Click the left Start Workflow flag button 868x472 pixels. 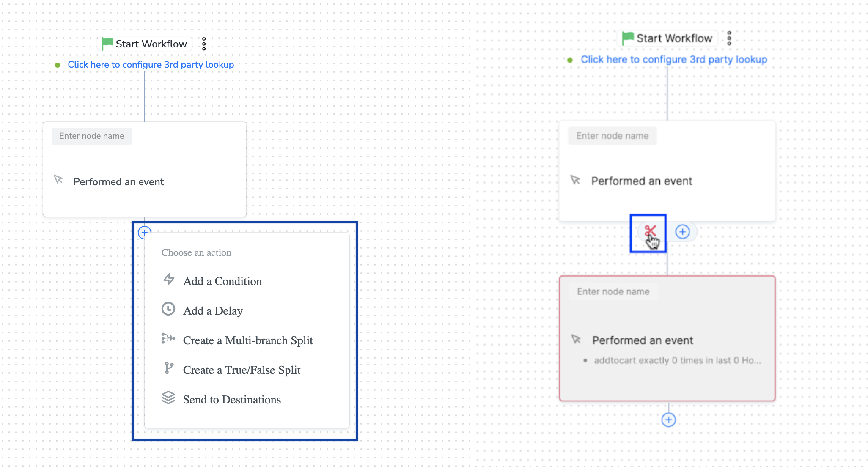145,44
